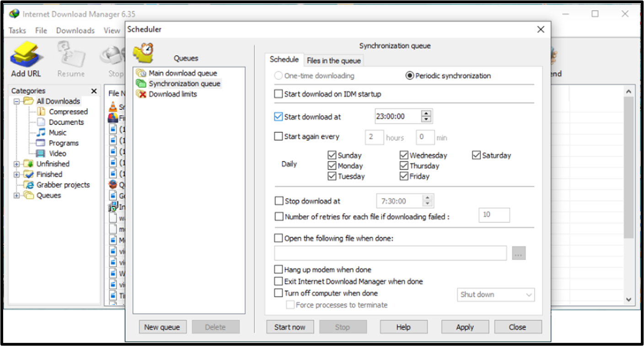Uncheck the Monday checkbox
This screenshot has width=644, height=346.
pyautogui.click(x=333, y=166)
